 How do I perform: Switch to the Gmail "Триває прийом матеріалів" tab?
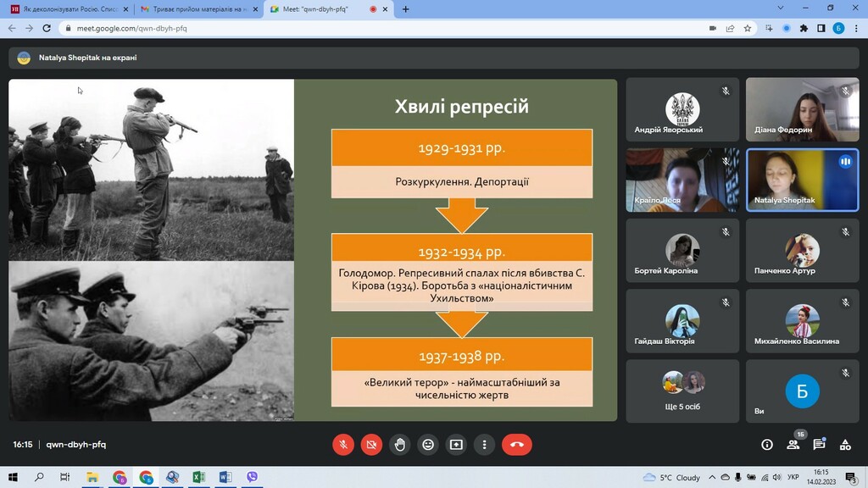click(198, 8)
